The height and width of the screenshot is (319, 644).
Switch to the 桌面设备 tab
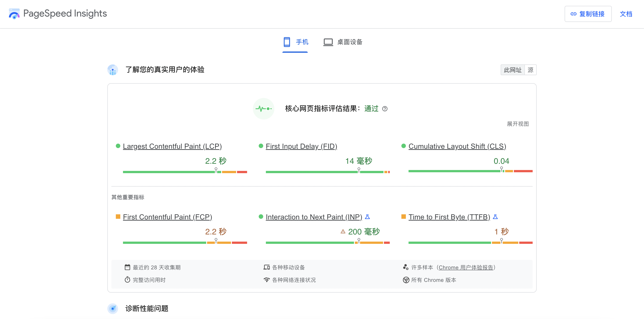[343, 42]
